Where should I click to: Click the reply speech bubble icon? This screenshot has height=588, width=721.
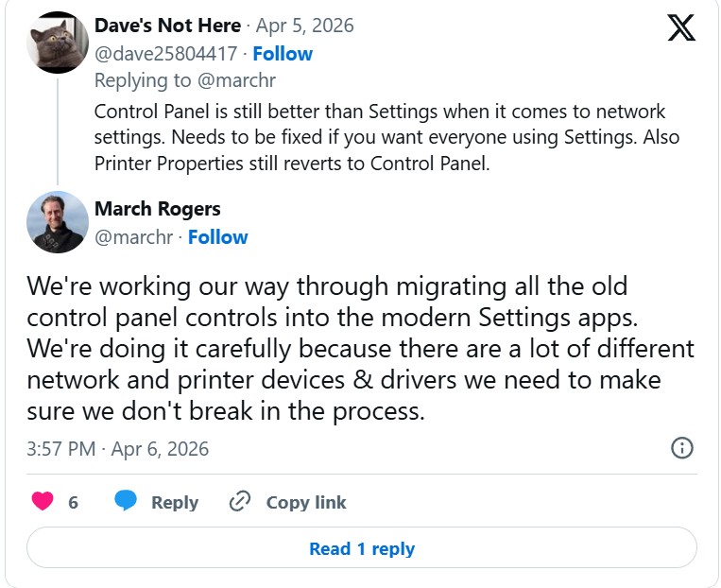(x=126, y=501)
